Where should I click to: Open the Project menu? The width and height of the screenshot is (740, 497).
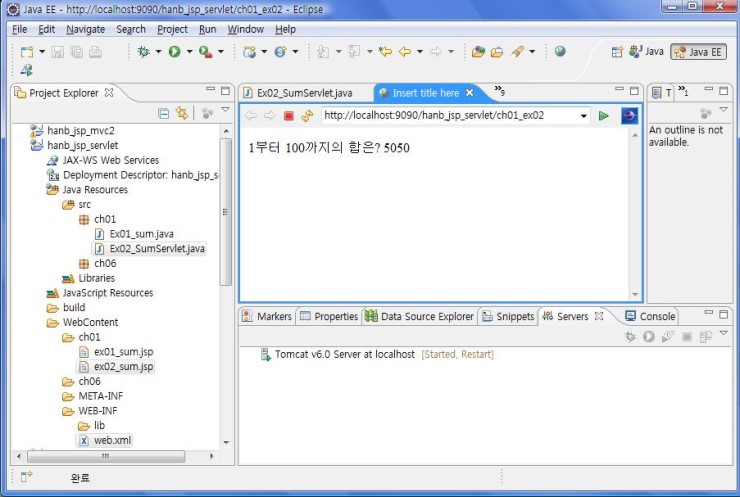(172, 30)
